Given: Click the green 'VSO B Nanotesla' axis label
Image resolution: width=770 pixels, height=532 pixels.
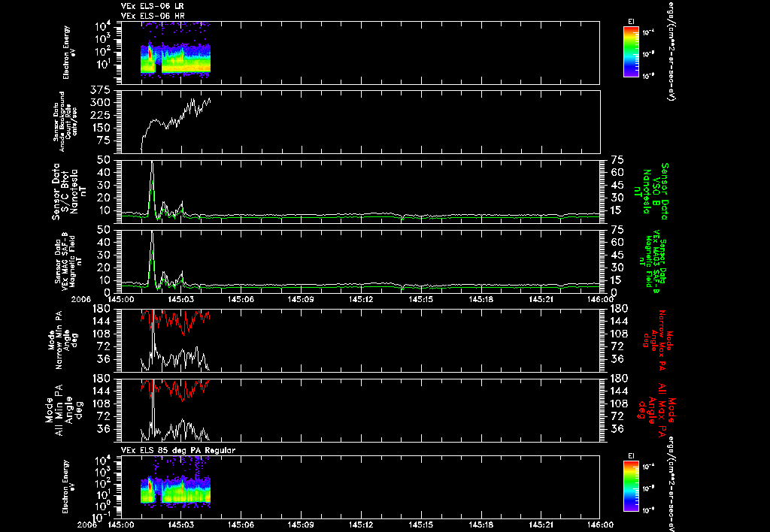Looking at the screenshot, I should click(x=651, y=192).
